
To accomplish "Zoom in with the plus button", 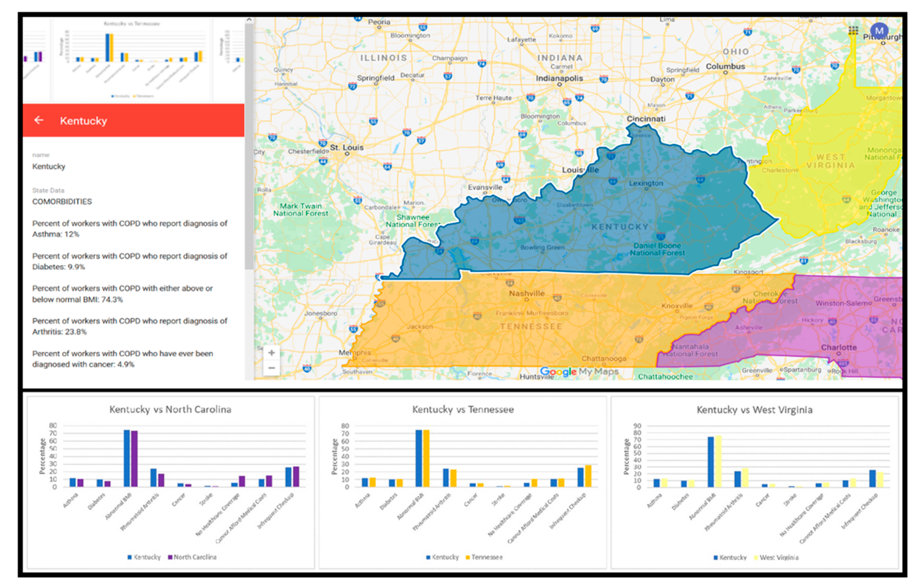I will 272,353.
